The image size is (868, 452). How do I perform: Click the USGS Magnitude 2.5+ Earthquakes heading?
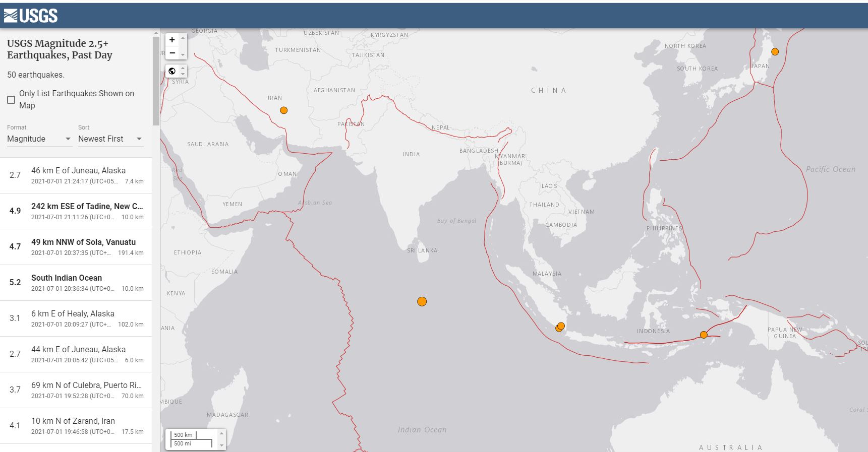(x=60, y=49)
